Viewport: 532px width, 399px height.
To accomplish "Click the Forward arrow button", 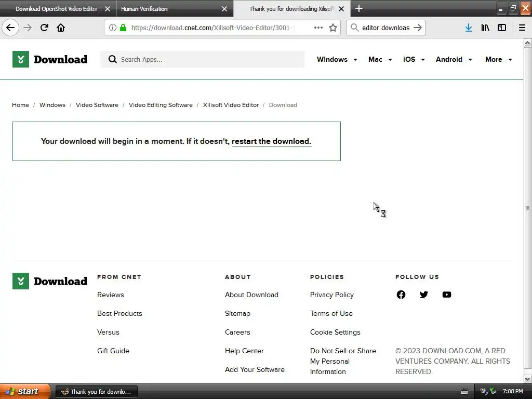I will 28,28.
